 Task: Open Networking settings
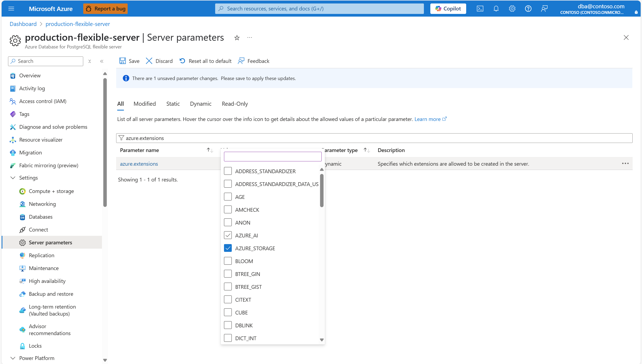click(42, 204)
